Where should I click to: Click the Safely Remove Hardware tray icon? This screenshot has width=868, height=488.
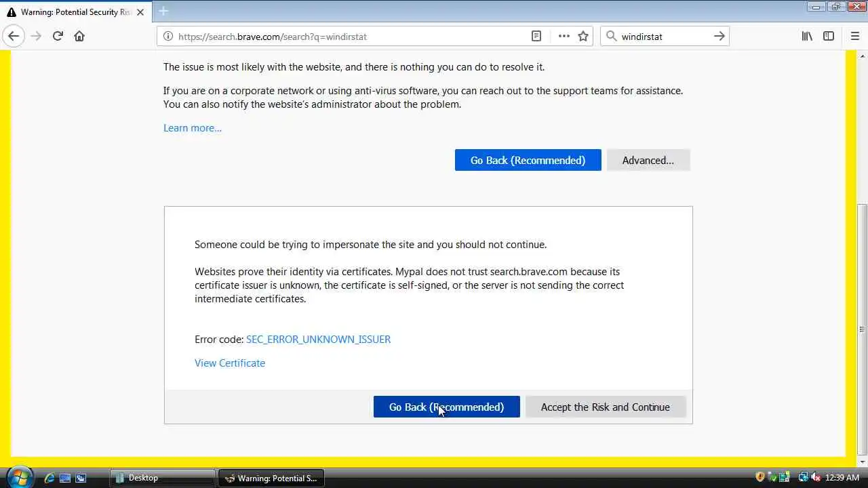coord(785,477)
